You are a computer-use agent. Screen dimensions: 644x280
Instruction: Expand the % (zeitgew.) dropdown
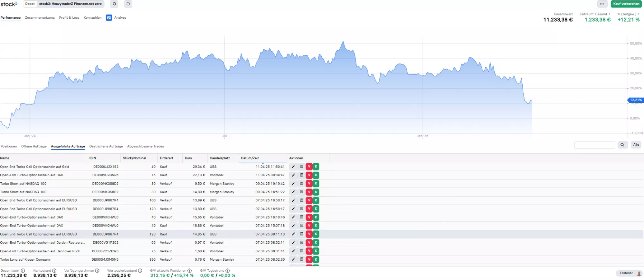point(628,14)
